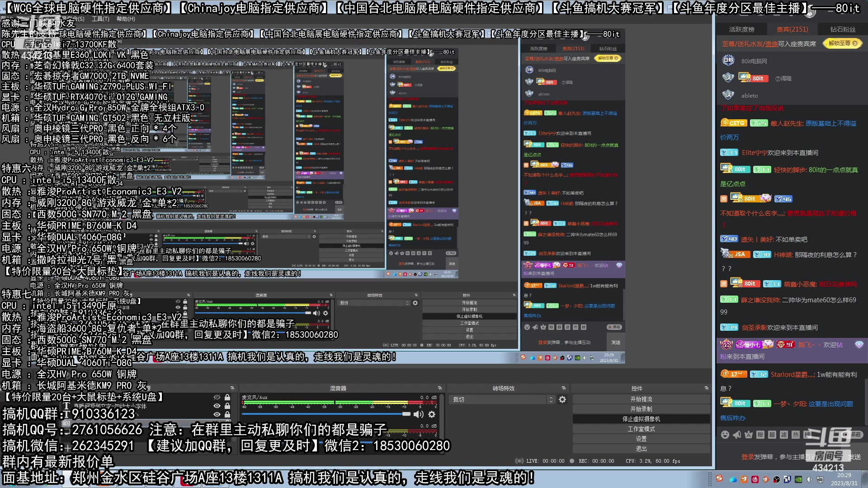The image size is (868, 488).
Task: Open the network tray icon
Action: pyautogui.click(x=821, y=479)
